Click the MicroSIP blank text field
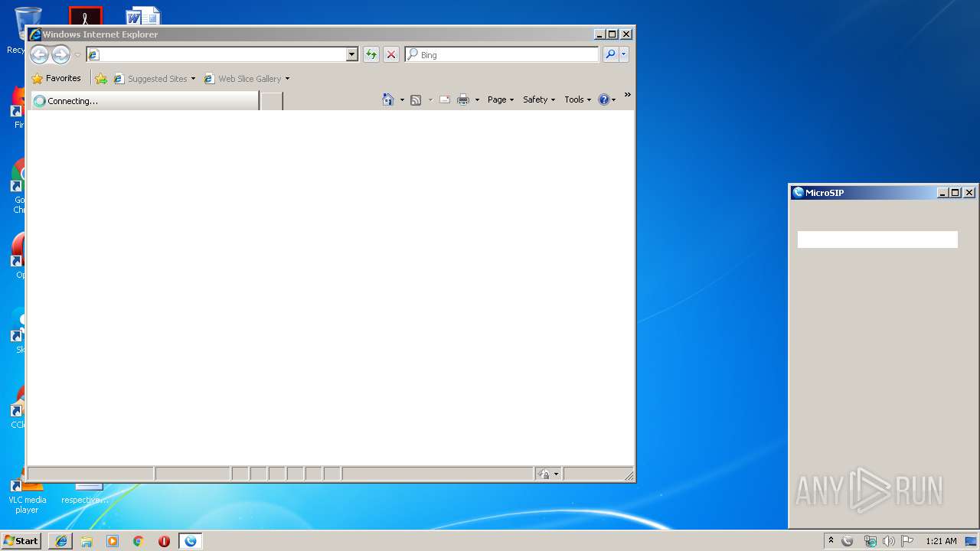The width and height of the screenshot is (980, 551). point(877,240)
